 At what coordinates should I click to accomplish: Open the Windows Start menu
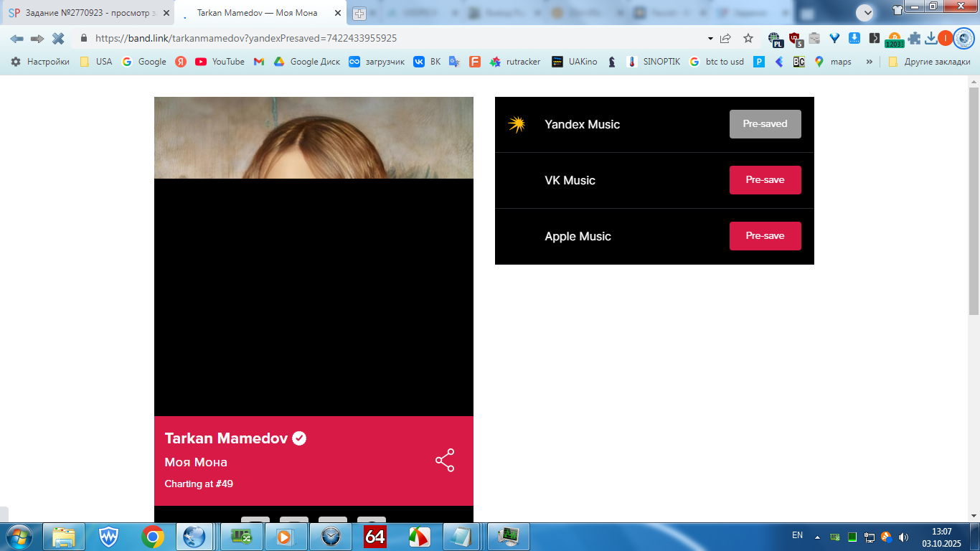click(x=18, y=537)
